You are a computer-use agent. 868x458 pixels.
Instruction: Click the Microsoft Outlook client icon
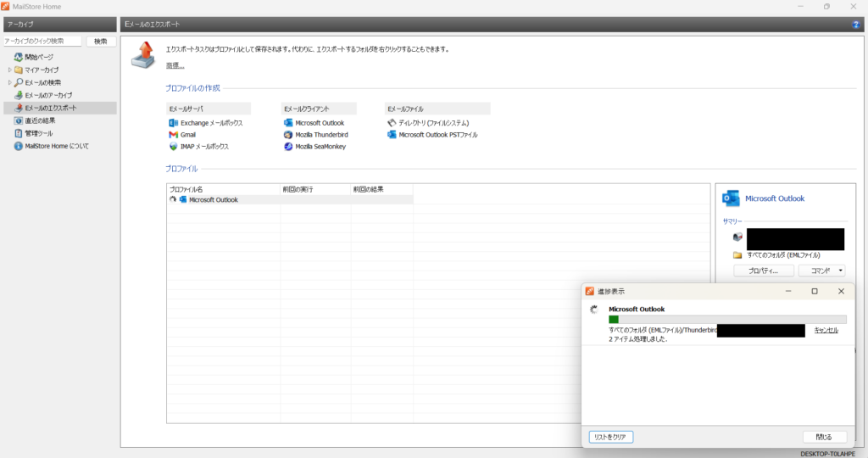(288, 123)
